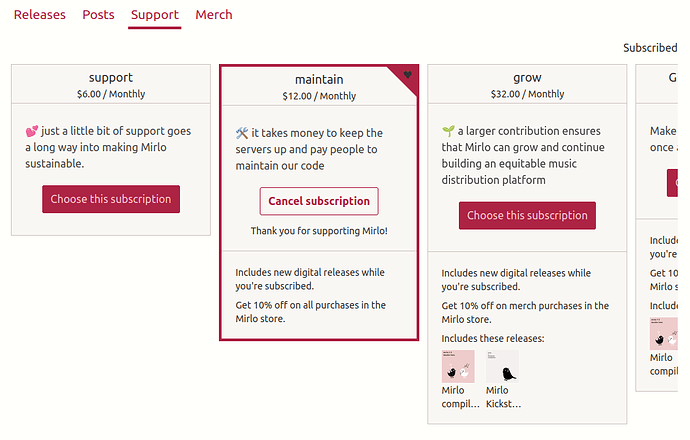
Task: Click the "Mirlo Kickst…" release title text
Action: tap(504, 397)
